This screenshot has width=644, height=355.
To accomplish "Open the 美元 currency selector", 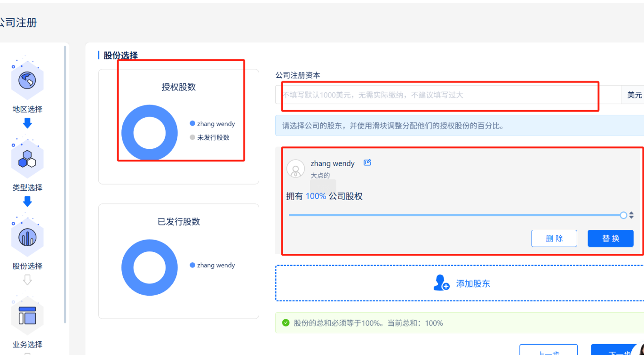I will tap(633, 95).
